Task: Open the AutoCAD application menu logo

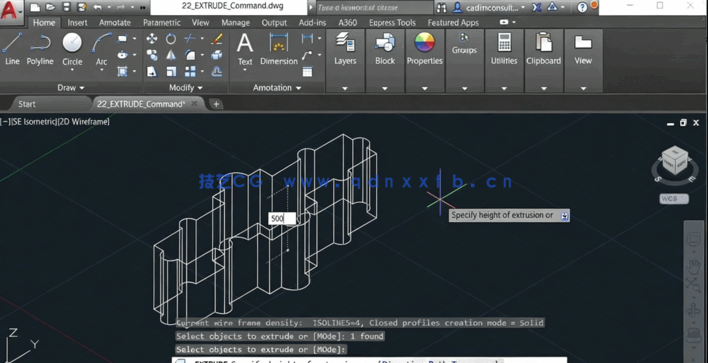Action: point(10,10)
